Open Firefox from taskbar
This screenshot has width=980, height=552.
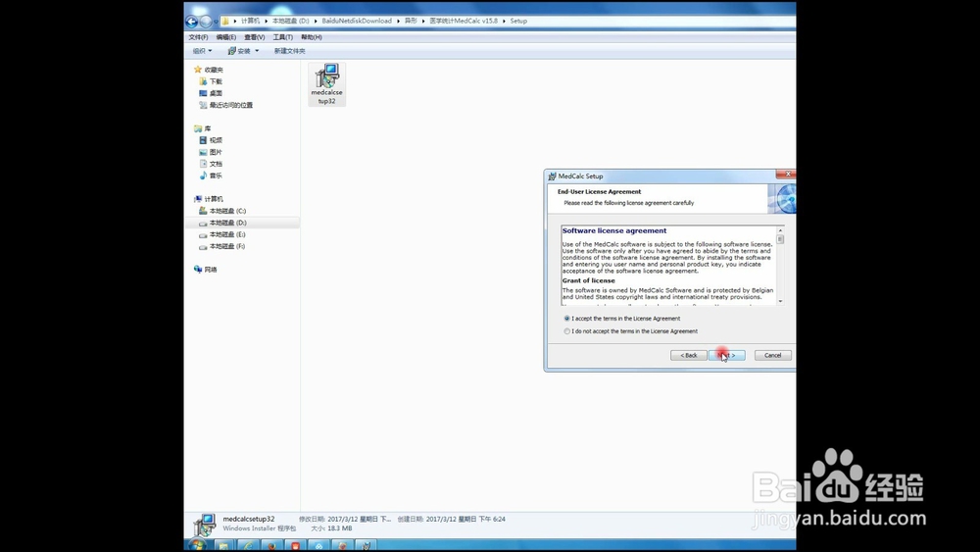point(271,546)
